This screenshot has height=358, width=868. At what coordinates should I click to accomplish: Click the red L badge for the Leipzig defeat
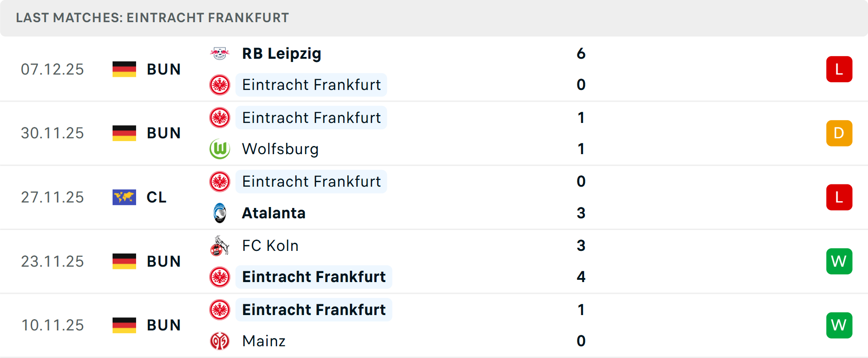coord(839,69)
